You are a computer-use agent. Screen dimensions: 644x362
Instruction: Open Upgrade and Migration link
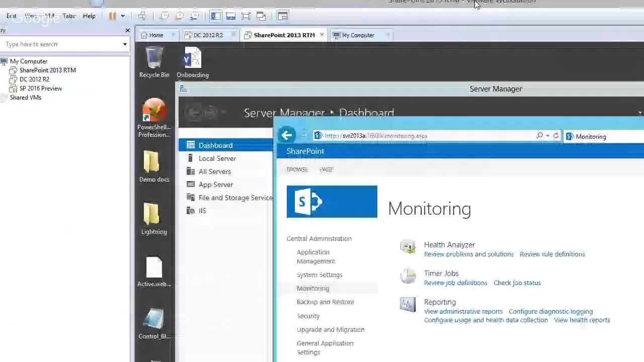point(331,330)
